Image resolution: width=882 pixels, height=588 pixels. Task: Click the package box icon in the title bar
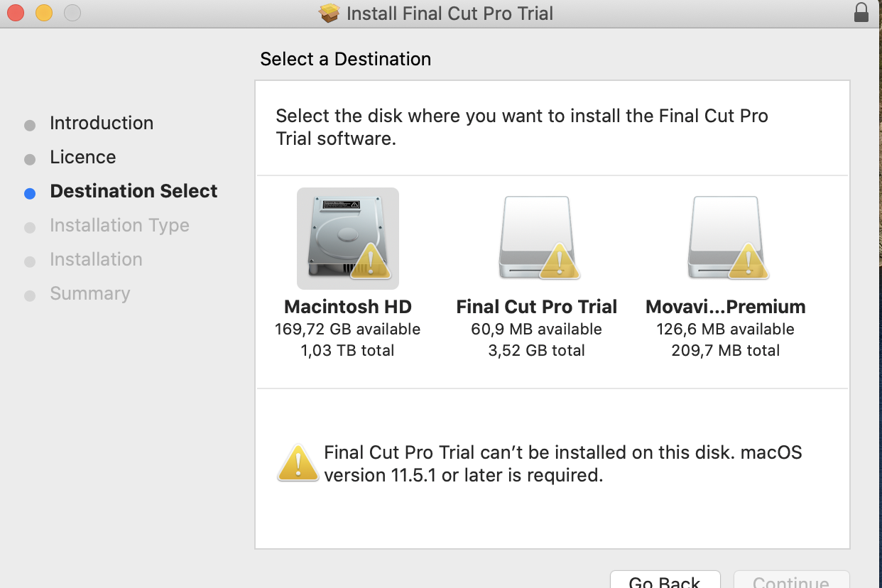pos(330,13)
